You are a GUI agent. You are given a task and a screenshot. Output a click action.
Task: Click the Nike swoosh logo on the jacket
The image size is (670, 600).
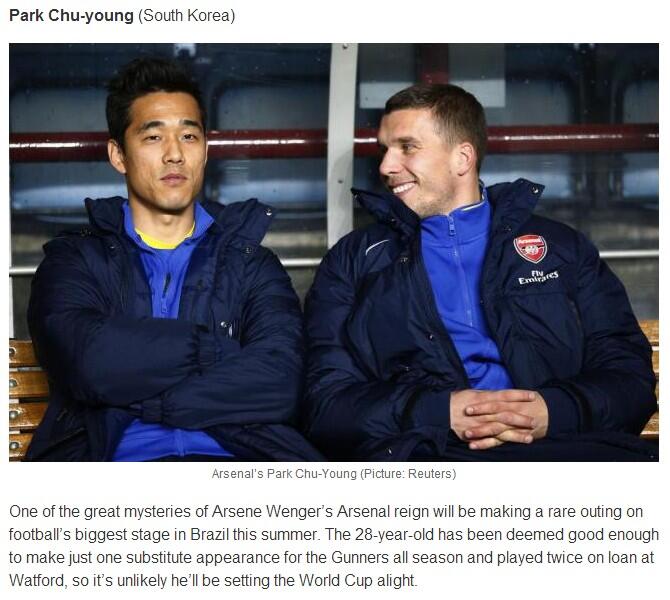[377, 247]
